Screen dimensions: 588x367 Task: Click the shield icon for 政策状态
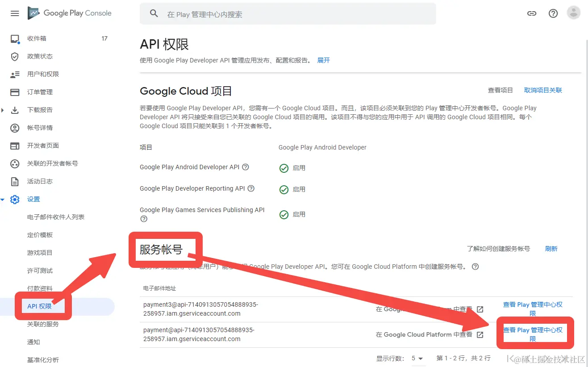point(15,56)
